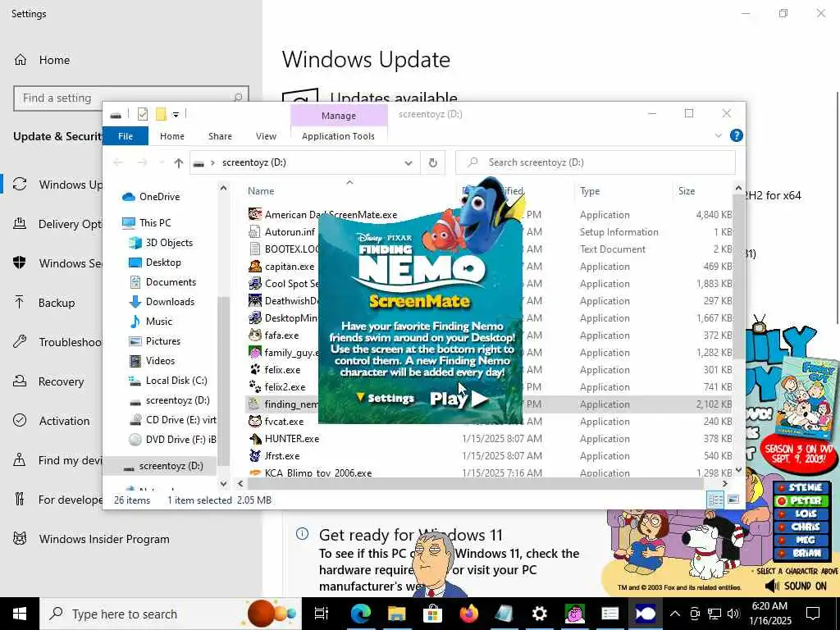Select the felix.exe file icon
The image size is (840, 630).
[x=255, y=369]
